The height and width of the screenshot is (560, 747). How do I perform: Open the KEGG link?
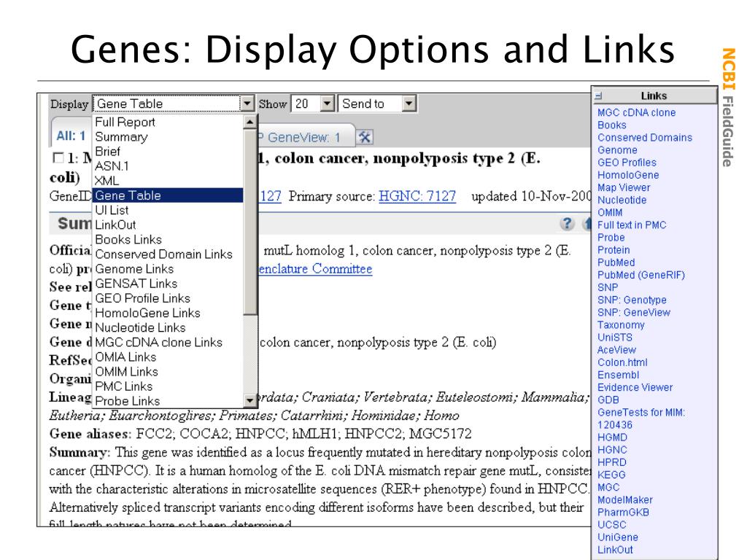point(611,475)
